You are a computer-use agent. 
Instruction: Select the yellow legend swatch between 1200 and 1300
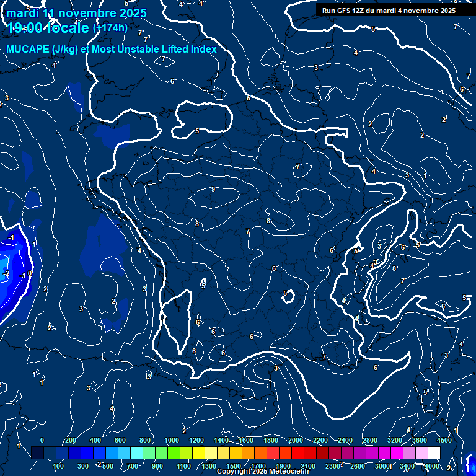[198, 452]
